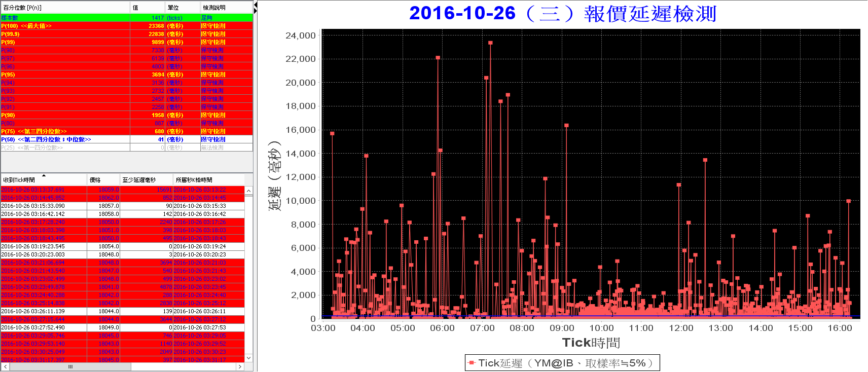Select the 樣本數 green row

(x=127, y=18)
